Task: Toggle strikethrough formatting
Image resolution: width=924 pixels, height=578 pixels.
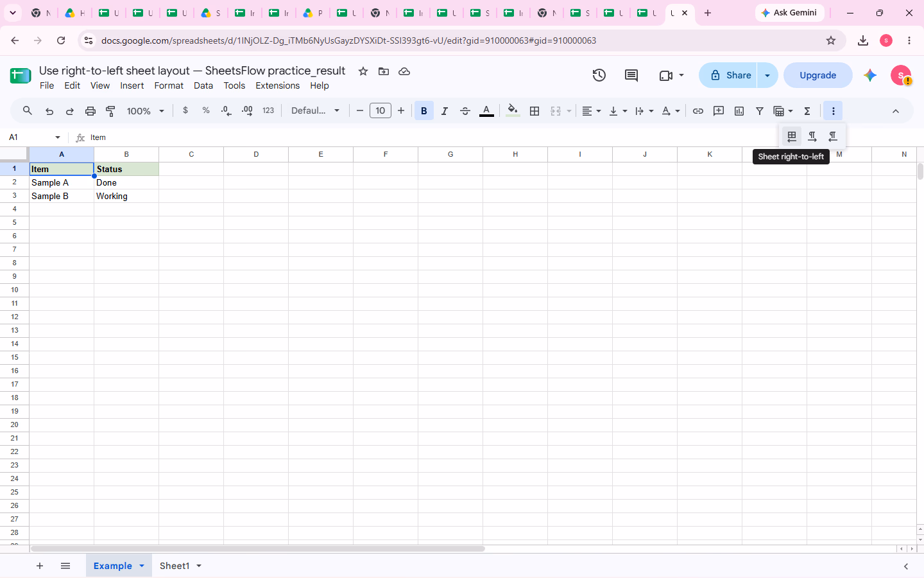Action: tap(465, 111)
